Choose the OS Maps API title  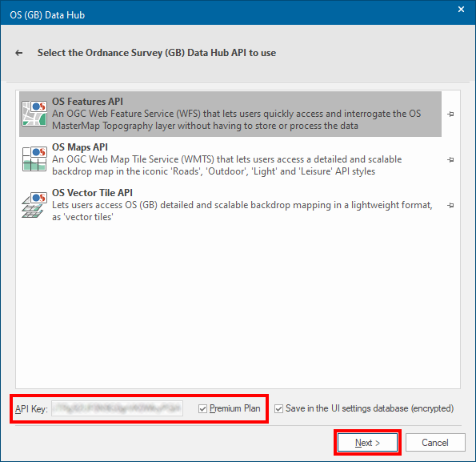(80, 147)
